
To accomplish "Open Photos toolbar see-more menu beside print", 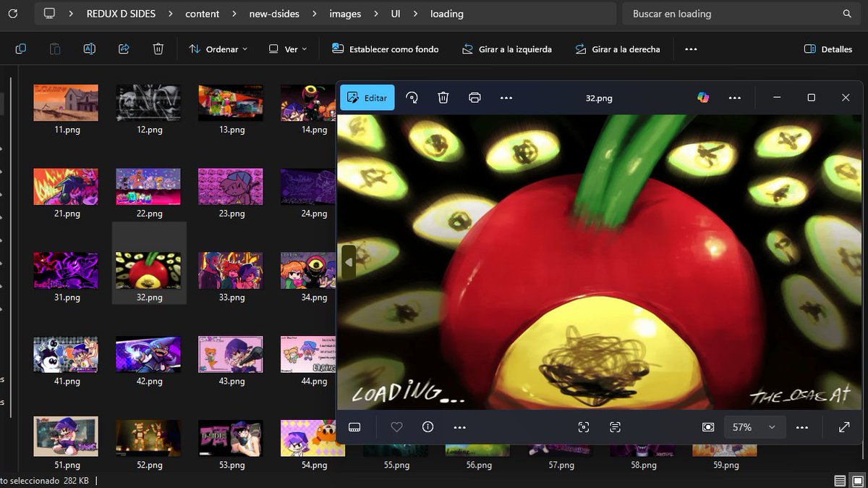I will pyautogui.click(x=506, y=98).
